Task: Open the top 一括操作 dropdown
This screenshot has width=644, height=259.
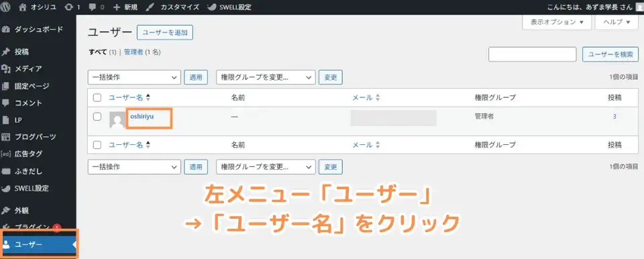Action: pos(134,77)
